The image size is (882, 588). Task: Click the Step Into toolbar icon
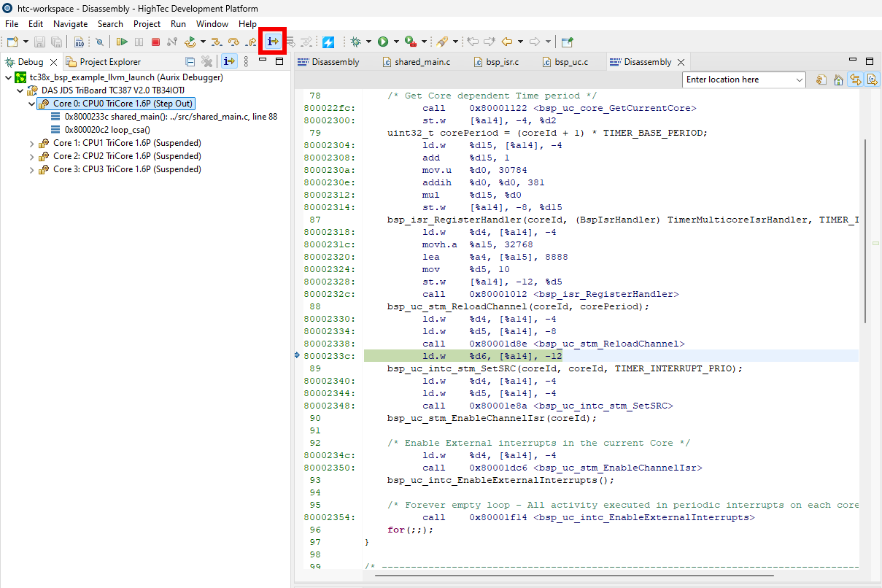point(216,42)
